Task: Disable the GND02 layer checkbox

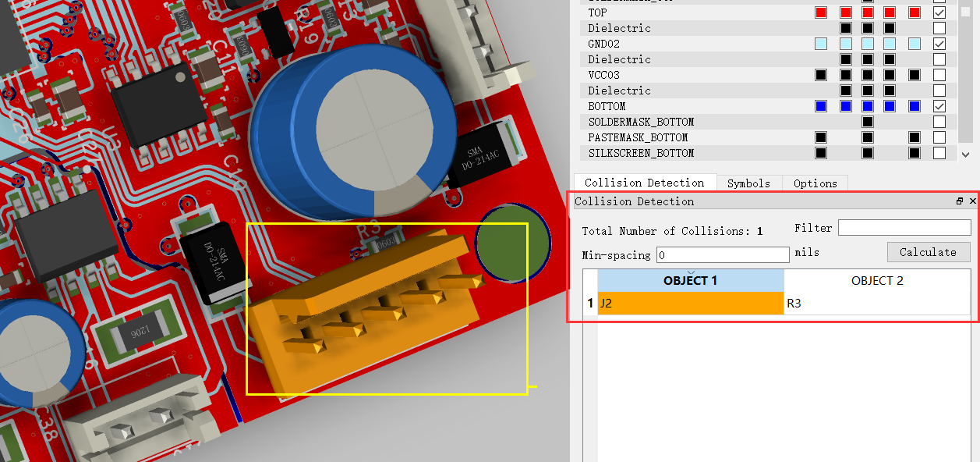Action: (x=939, y=44)
